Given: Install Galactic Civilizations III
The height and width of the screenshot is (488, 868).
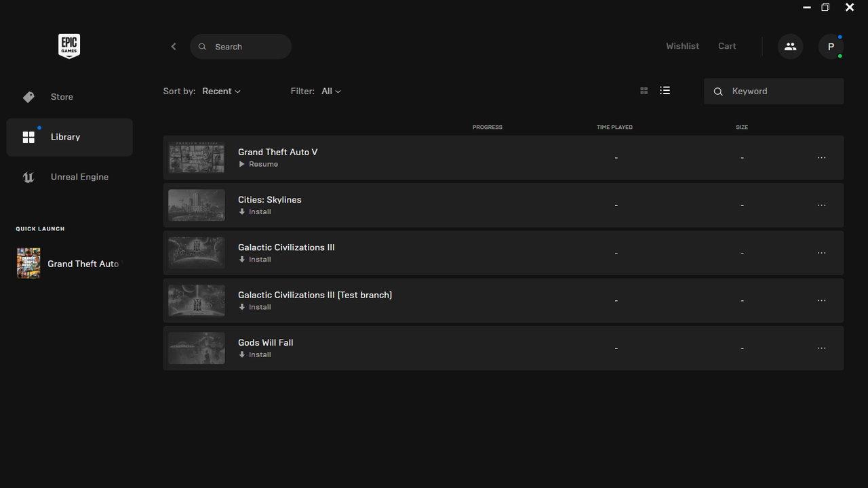Looking at the screenshot, I should 255,259.
